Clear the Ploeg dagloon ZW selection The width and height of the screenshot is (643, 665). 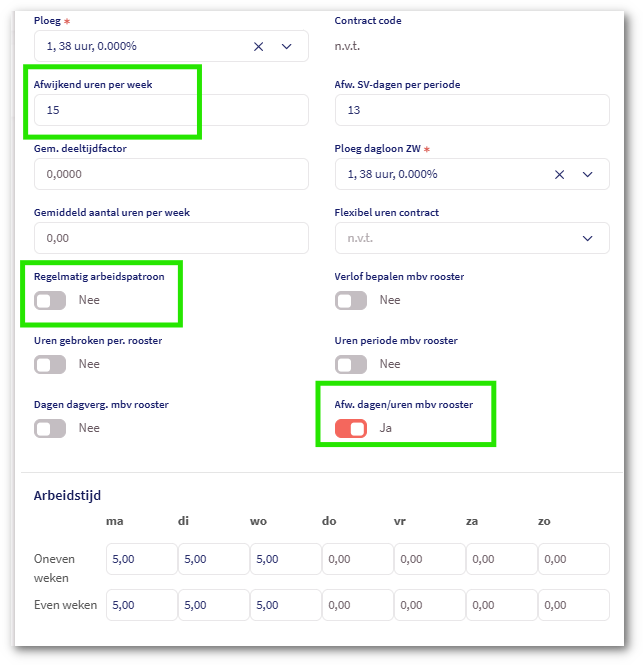coord(559,174)
